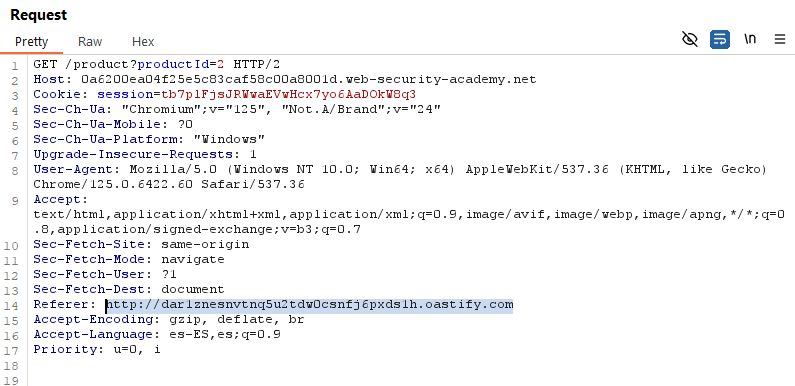Toggle the \n show newlines button
This screenshot has width=795, height=386.
(x=750, y=39)
